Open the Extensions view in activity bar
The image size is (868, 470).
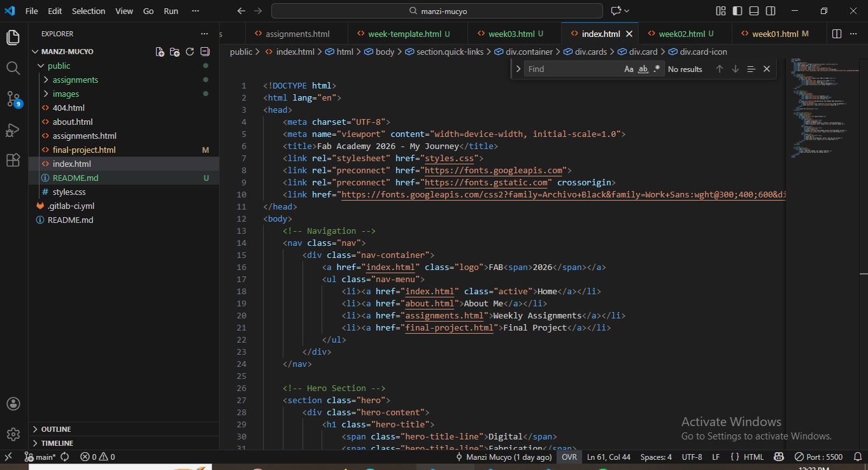(13, 160)
